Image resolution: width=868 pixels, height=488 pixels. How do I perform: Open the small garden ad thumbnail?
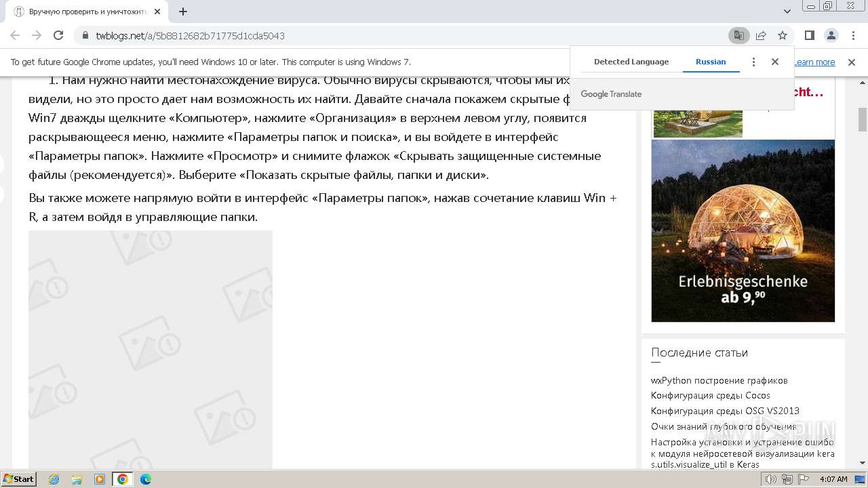698,123
